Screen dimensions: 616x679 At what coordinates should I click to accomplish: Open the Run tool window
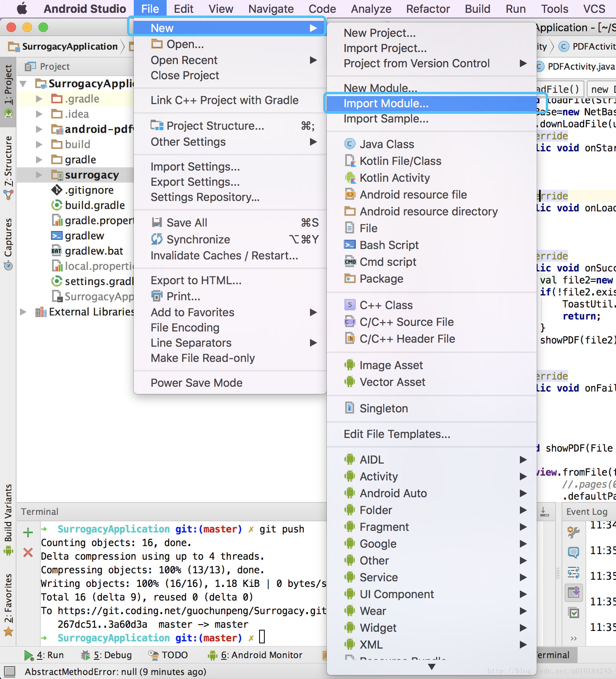click(x=44, y=655)
